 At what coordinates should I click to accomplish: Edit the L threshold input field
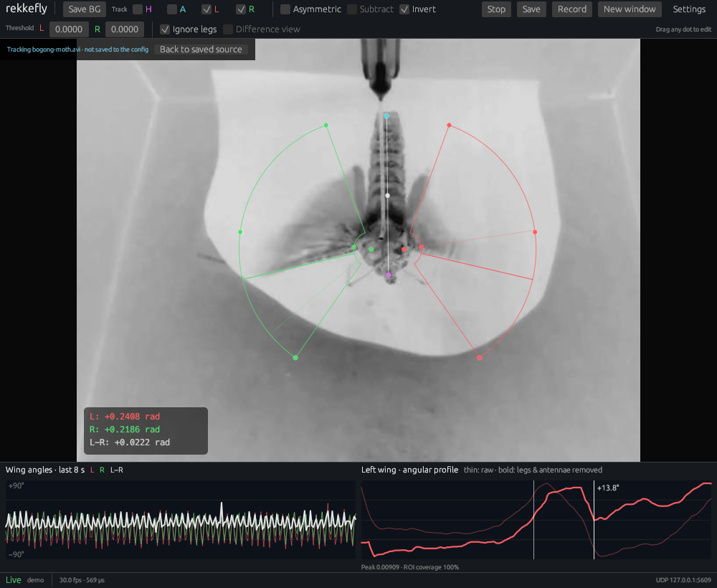69,29
